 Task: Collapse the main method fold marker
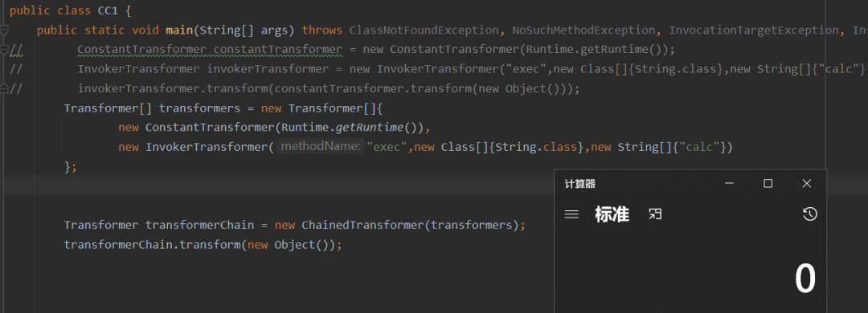coord(5,30)
